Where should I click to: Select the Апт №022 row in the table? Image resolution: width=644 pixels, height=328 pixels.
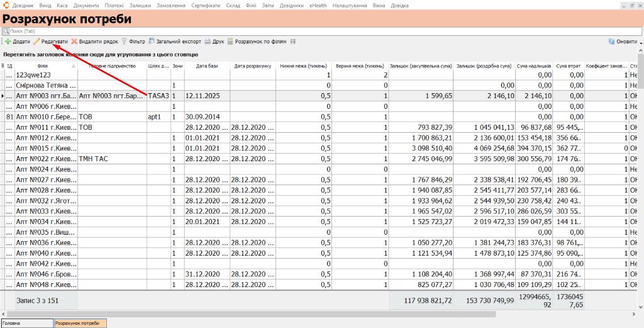click(x=319, y=159)
